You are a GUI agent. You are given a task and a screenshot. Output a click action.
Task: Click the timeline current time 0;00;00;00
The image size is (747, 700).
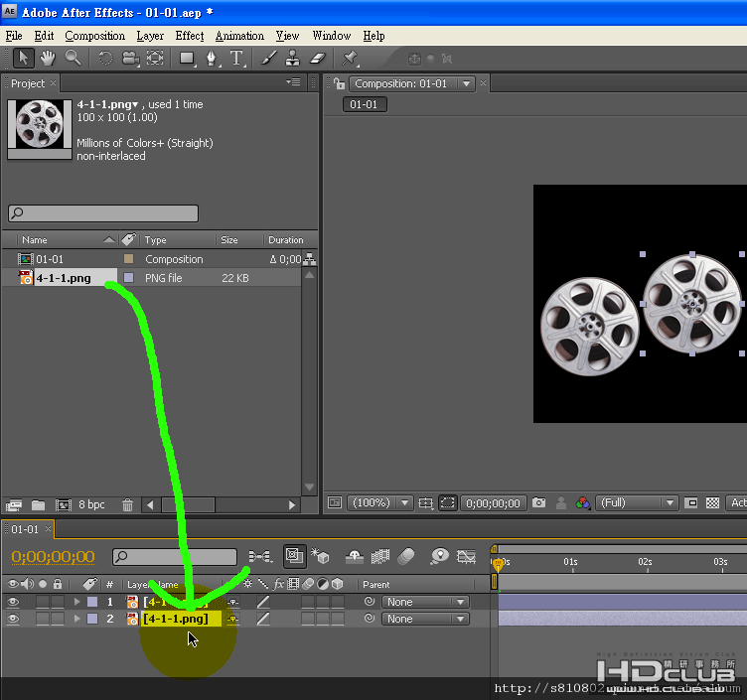pyautogui.click(x=53, y=557)
